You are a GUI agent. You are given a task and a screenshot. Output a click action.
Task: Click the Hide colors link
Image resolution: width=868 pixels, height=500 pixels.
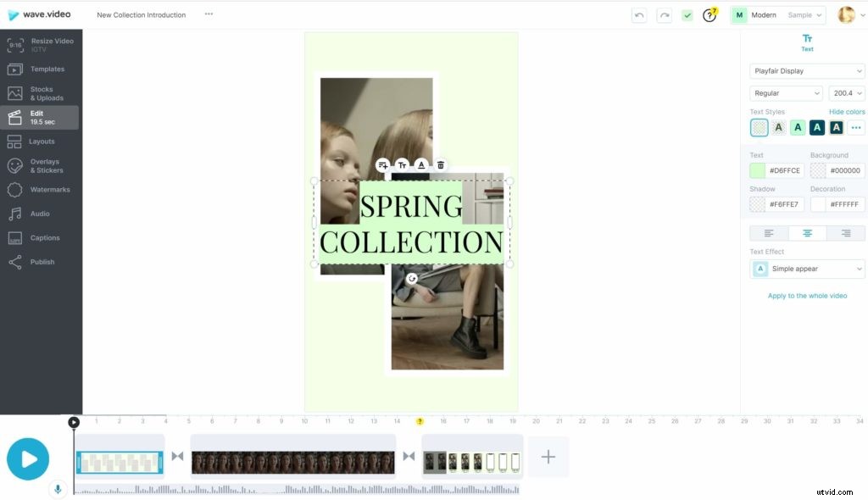click(x=846, y=111)
